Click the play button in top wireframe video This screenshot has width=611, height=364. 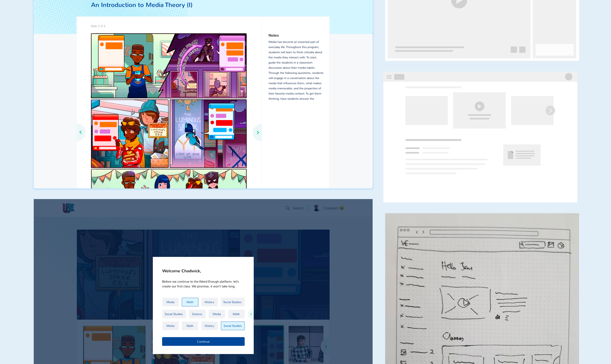click(459, 2)
